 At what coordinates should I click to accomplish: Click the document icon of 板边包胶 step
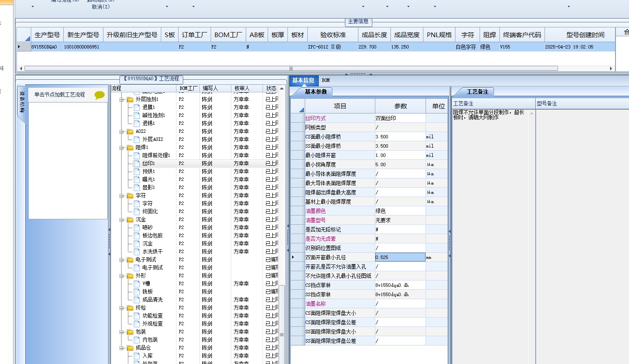(x=137, y=235)
